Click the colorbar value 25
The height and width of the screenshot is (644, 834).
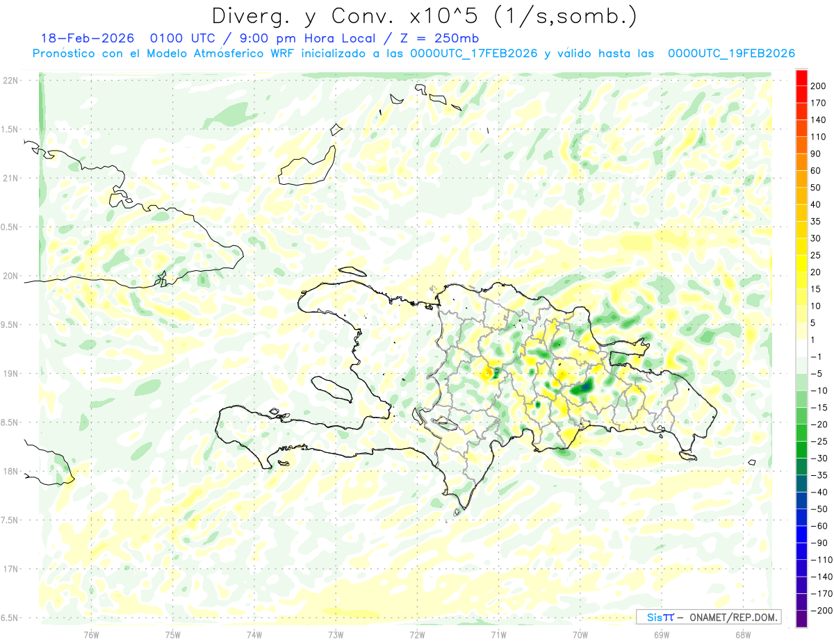click(x=816, y=255)
